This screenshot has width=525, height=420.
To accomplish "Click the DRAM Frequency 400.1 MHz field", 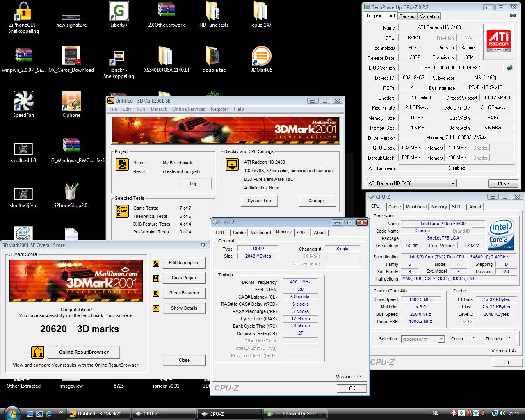I will pos(300,282).
